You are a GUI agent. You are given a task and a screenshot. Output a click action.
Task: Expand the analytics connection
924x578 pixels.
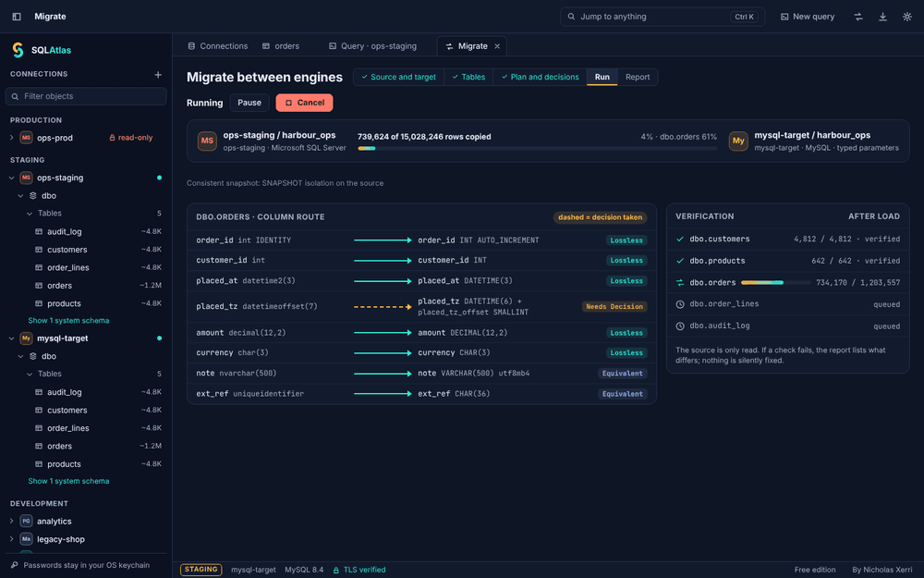[11, 522]
